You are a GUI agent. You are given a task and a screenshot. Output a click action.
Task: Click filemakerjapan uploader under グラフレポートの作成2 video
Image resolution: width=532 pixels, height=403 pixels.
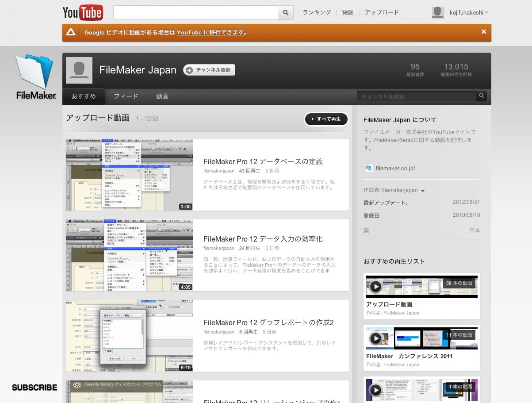219,332
